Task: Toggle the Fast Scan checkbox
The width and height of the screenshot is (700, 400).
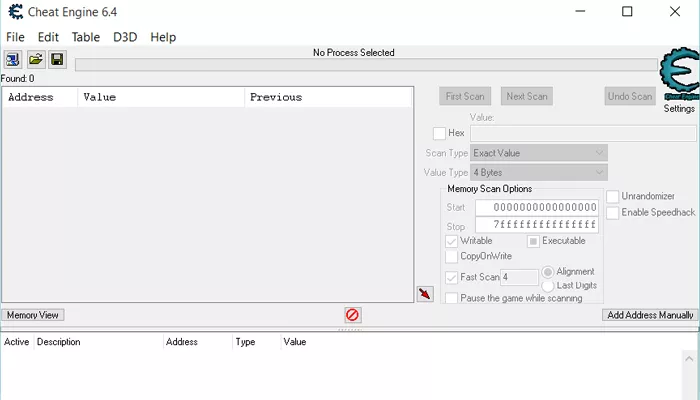Action: [451, 277]
